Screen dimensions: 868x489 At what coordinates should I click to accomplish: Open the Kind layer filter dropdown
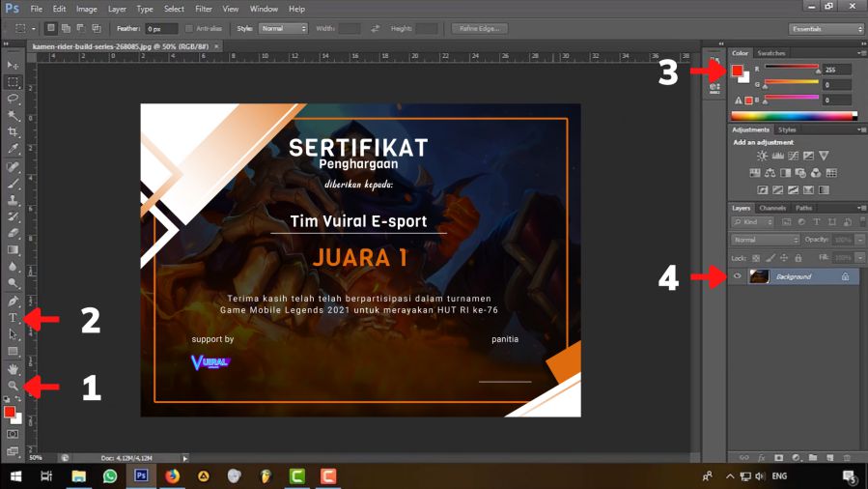coord(752,222)
